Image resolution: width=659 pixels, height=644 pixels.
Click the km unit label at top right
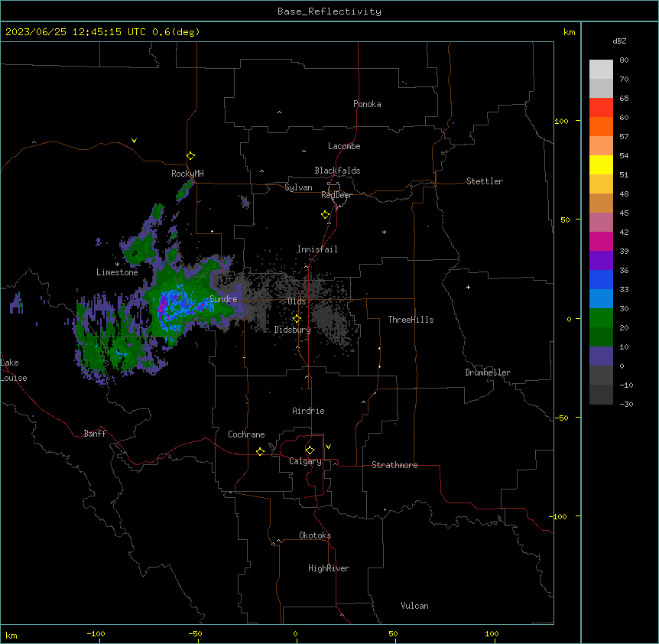[x=569, y=32]
